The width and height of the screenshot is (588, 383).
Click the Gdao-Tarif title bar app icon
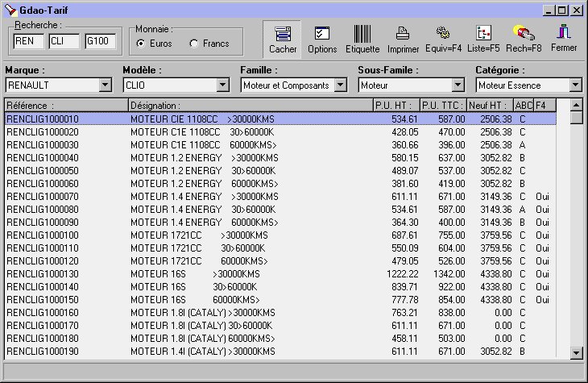click(x=10, y=10)
